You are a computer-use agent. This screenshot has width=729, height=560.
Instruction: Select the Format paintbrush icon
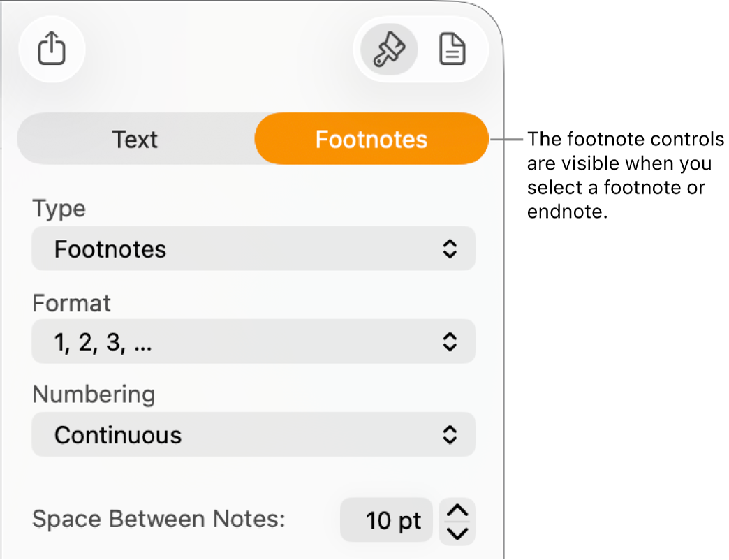tap(388, 50)
